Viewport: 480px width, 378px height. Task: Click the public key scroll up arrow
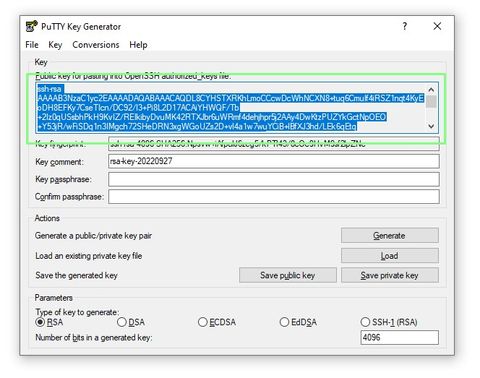coord(431,90)
